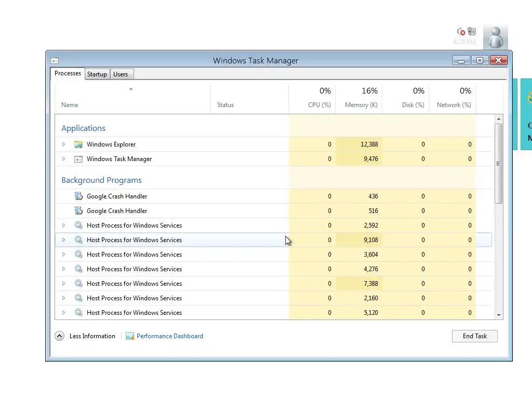Minimize the Windows Task Manager window
Viewport: 532px width, 399px height.
tap(461, 60)
